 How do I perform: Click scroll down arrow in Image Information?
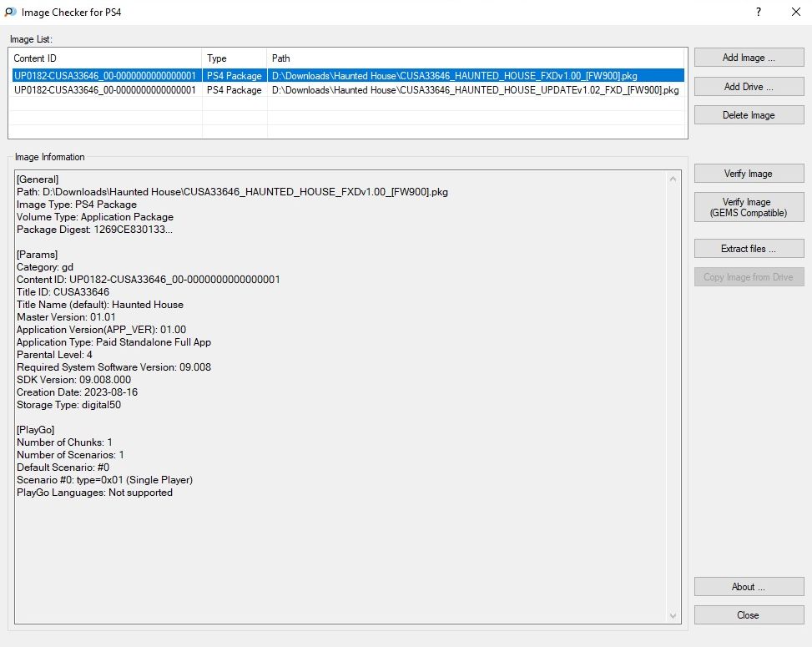[674, 616]
